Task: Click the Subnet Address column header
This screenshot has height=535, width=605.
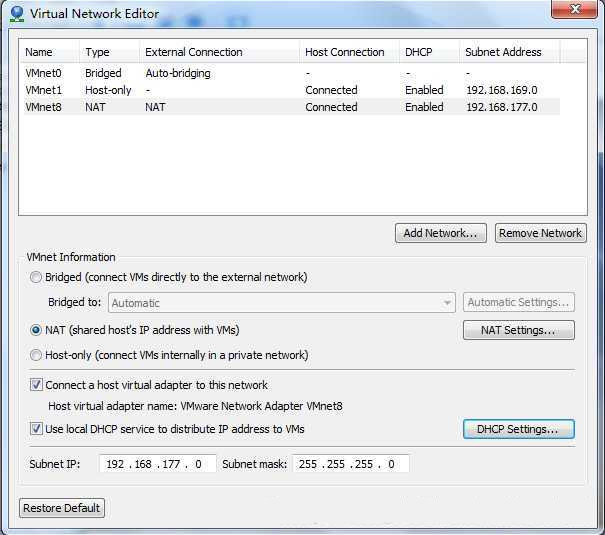Action: [510, 52]
